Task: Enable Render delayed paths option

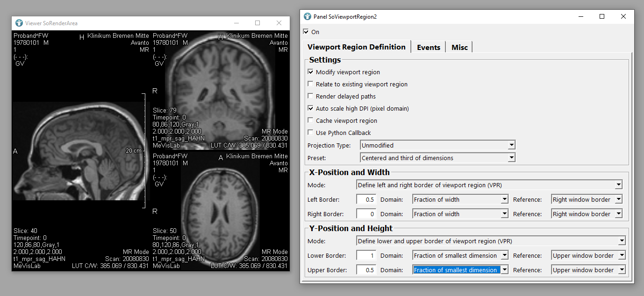Action: tap(311, 97)
